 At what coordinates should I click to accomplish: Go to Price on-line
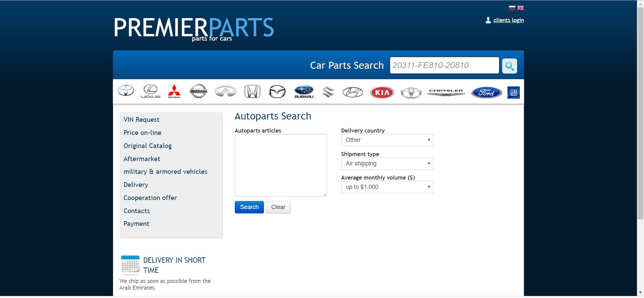142,133
